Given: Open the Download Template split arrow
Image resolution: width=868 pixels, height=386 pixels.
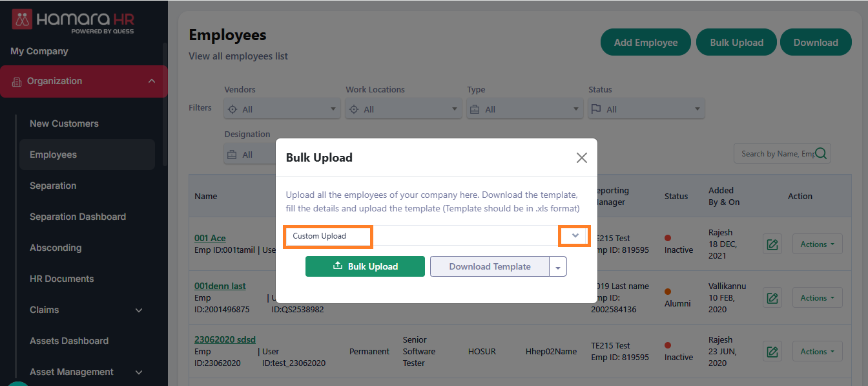Looking at the screenshot, I should point(558,267).
